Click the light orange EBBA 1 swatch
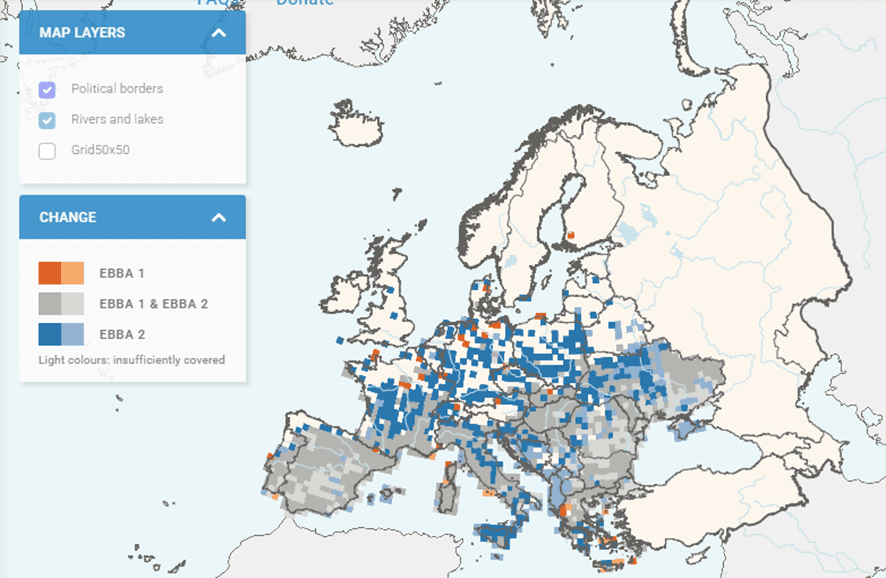Image resolution: width=886 pixels, height=578 pixels. pyautogui.click(x=73, y=273)
